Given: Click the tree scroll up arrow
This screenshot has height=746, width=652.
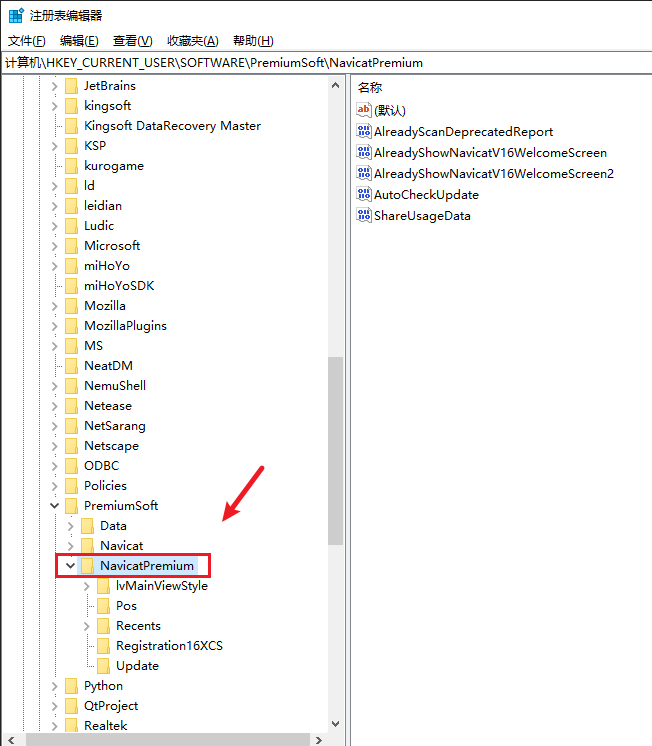Looking at the screenshot, I should click(336, 85).
